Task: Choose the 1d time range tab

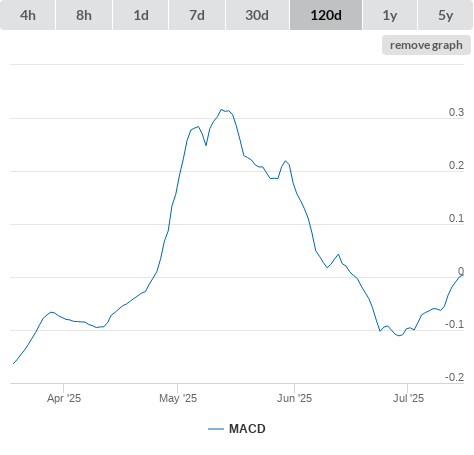Action: (141, 15)
